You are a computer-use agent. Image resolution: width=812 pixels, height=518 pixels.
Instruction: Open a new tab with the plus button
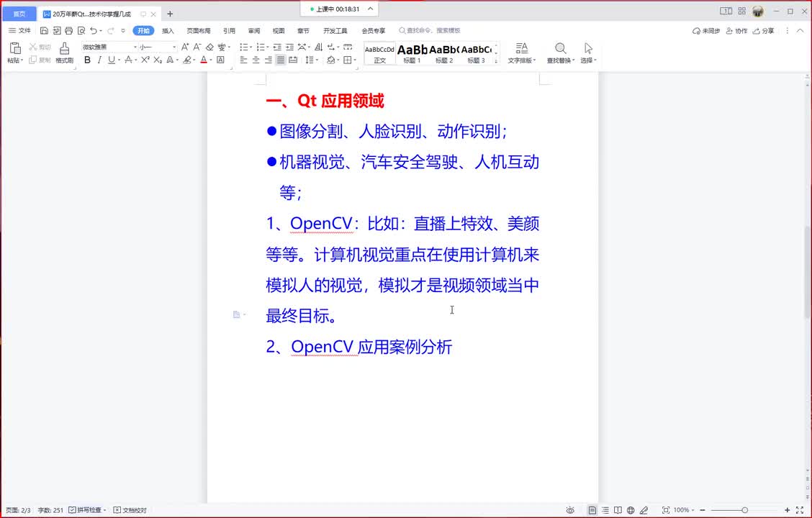click(x=170, y=14)
